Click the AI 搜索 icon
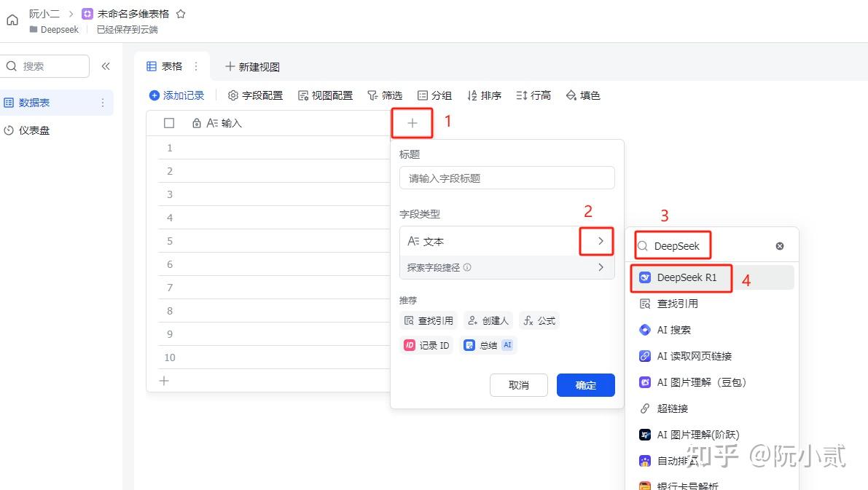The image size is (868, 490). point(645,330)
